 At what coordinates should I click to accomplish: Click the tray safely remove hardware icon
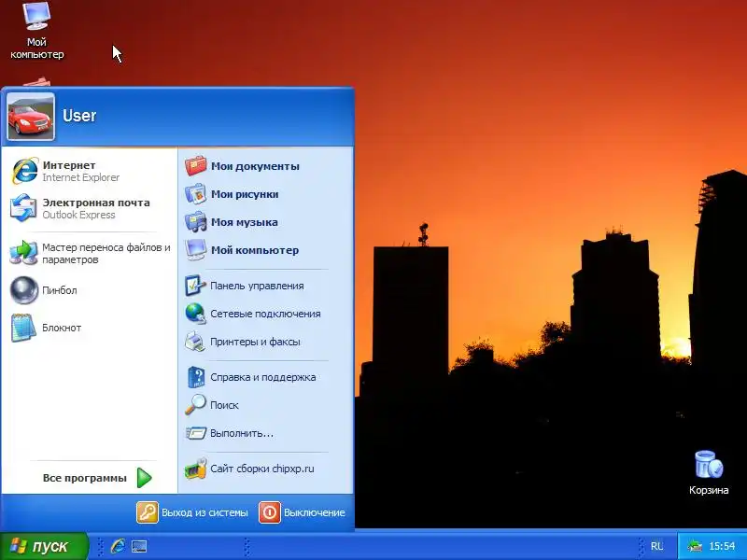coord(695,546)
